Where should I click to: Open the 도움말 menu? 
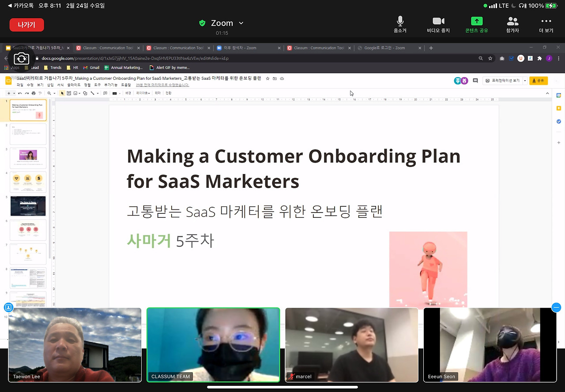tap(126, 85)
